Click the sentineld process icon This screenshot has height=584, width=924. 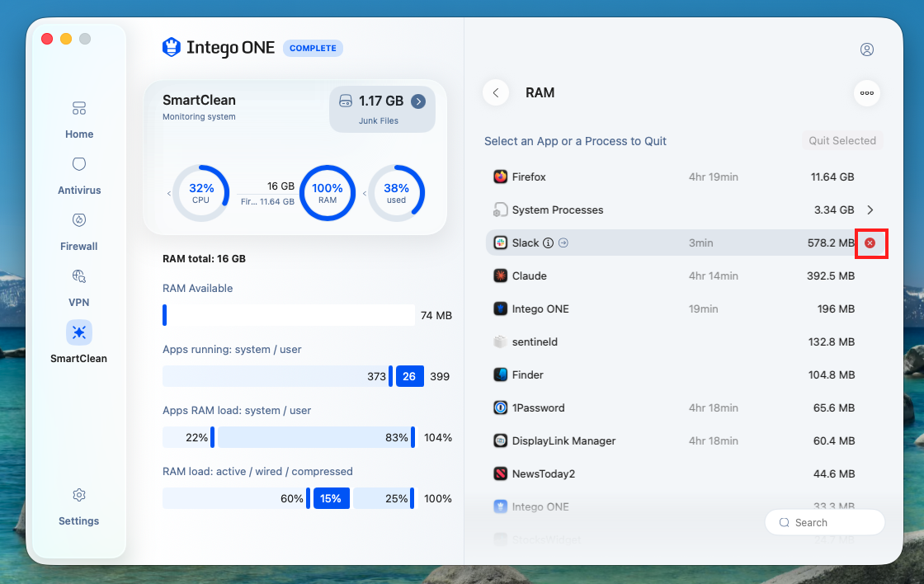click(500, 341)
